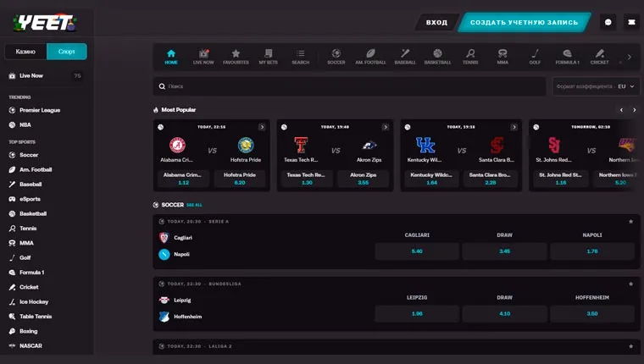Image resolution: width=644 pixels, height=364 pixels.
Task: Select Basketball icon in top bar
Action: tap(437, 57)
